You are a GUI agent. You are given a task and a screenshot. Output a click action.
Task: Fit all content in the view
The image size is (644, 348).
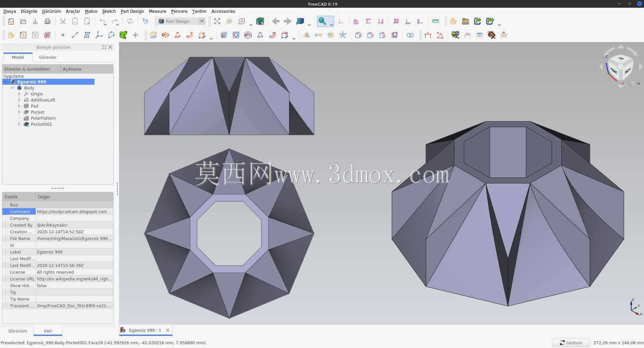[x=217, y=22]
